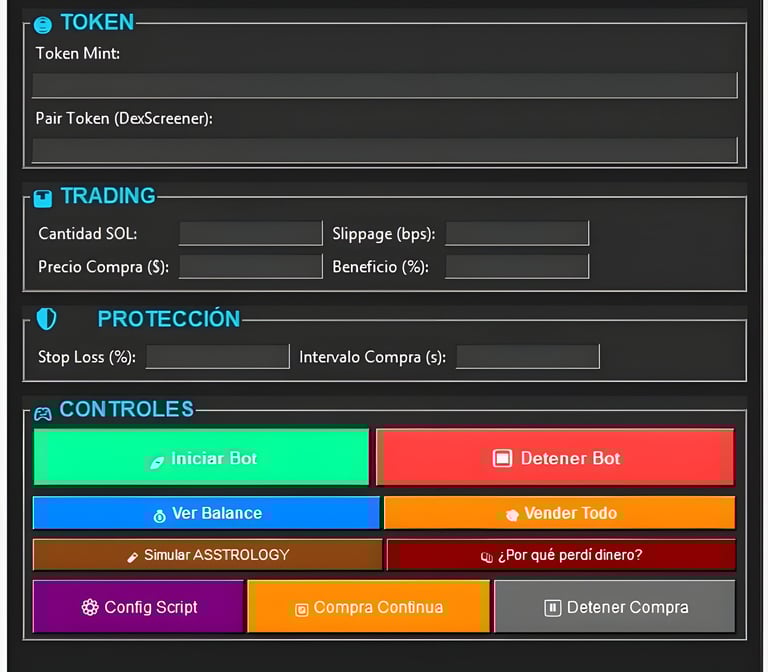Focus the Pair Token (DexScreener) field

point(384,150)
